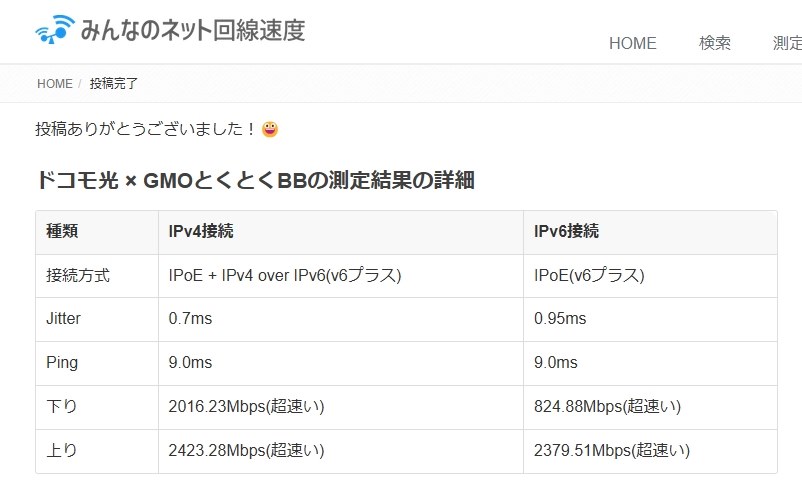Open 測定 in top navigation
Screen dimensions: 802x502
click(787, 43)
